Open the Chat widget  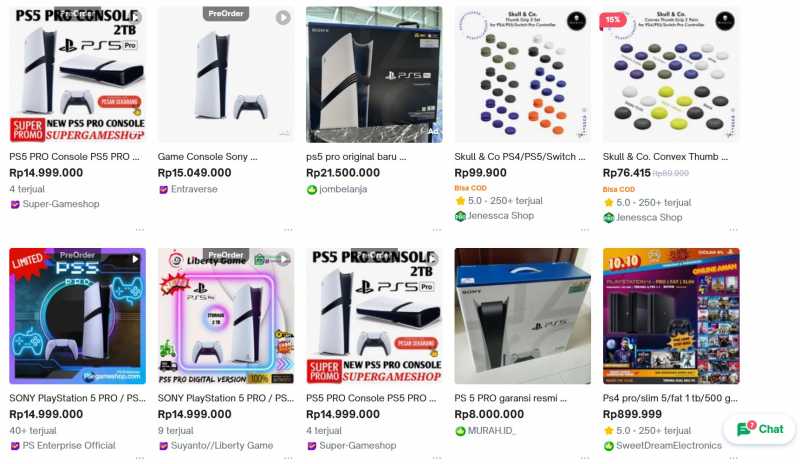click(760, 429)
